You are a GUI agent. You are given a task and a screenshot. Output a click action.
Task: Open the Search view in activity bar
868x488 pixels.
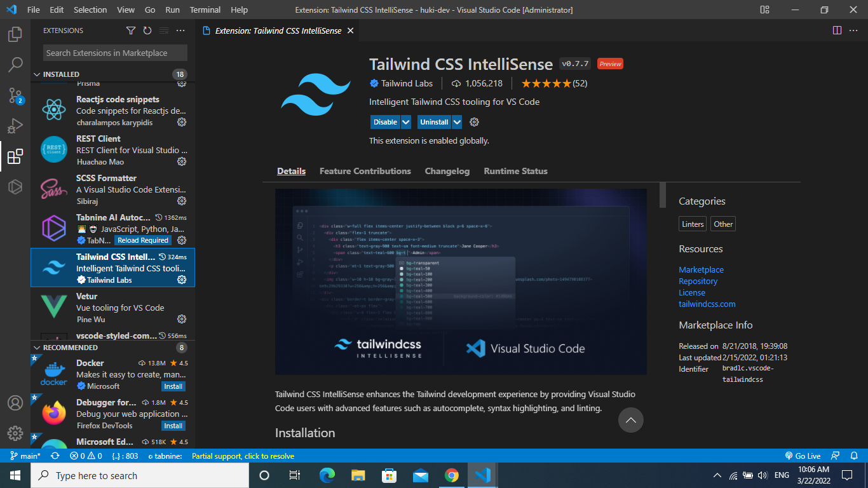pos(15,65)
